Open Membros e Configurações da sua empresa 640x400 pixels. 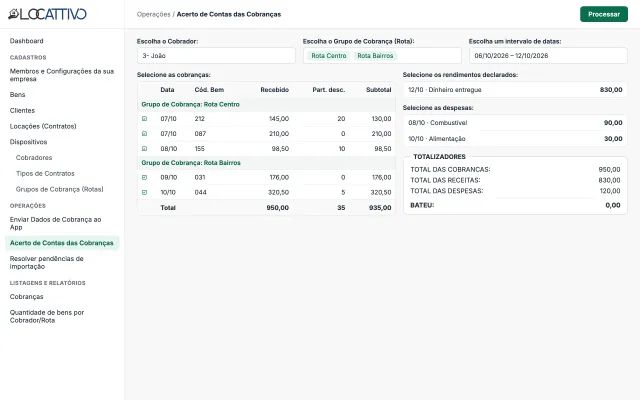pyautogui.click(x=62, y=75)
